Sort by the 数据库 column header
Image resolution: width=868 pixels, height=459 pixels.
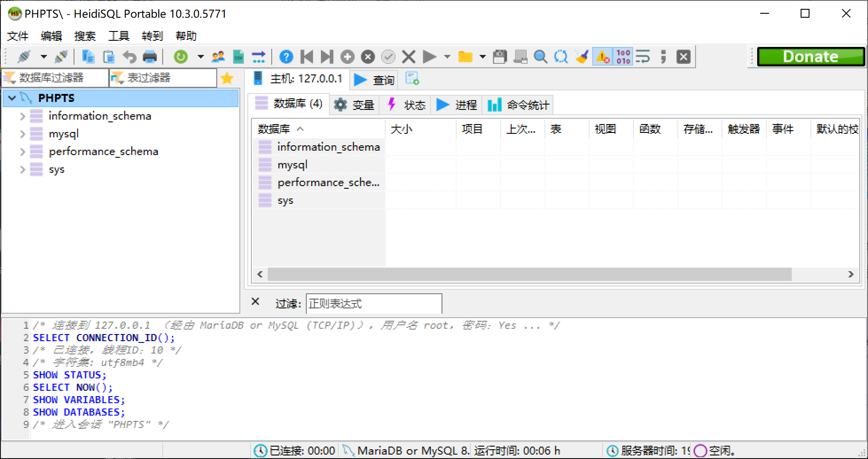click(318, 129)
